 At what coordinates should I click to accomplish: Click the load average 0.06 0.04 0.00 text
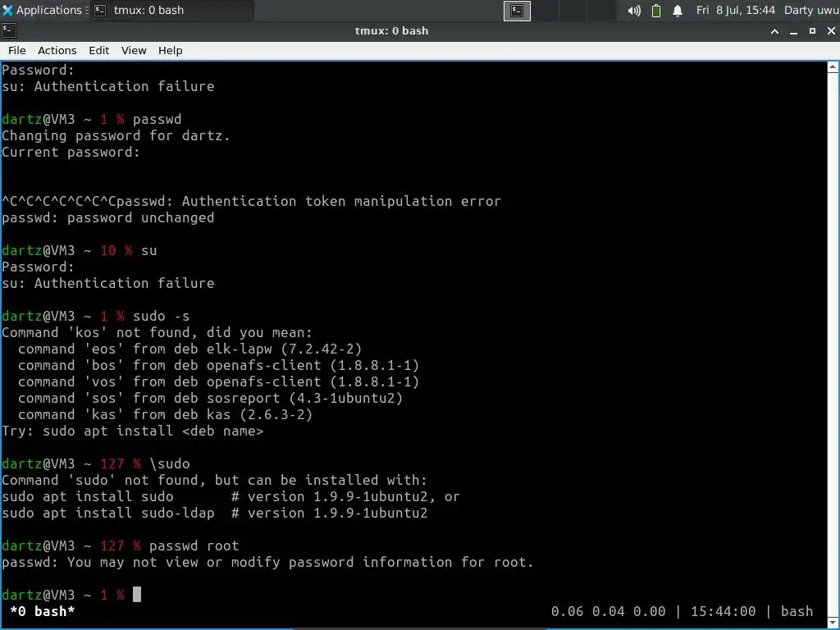click(608, 611)
